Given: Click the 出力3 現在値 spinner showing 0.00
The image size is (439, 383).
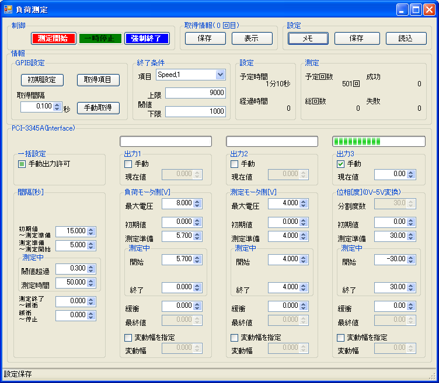Looking at the screenshot, I should click(x=395, y=174).
